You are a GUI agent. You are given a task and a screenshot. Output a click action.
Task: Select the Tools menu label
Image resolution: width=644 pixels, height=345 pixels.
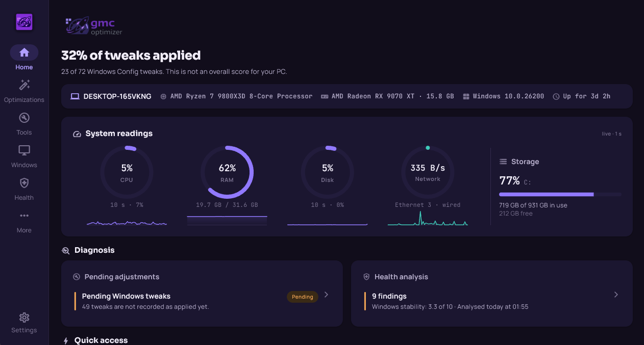click(x=24, y=132)
